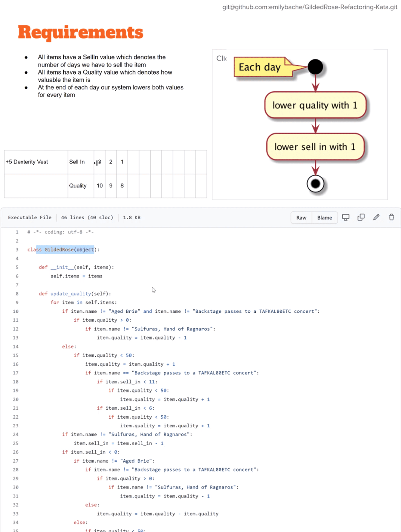Click the highlighted GildedRose class name
This screenshot has width=401, height=532.
[x=59, y=250]
